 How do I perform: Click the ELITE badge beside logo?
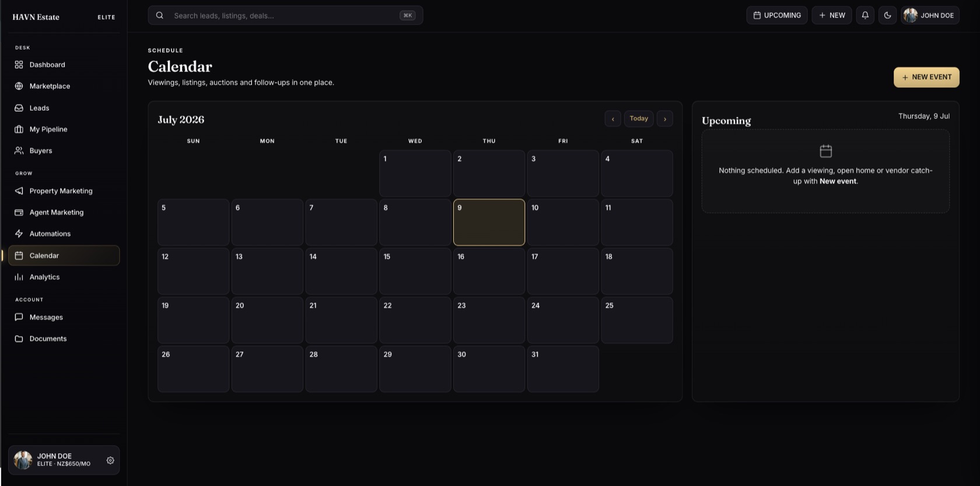106,17
